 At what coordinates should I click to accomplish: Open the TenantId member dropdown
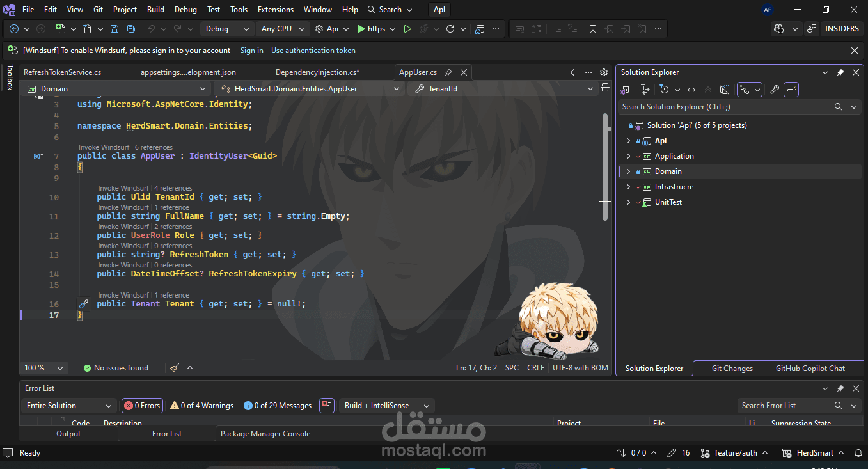(503, 89)
